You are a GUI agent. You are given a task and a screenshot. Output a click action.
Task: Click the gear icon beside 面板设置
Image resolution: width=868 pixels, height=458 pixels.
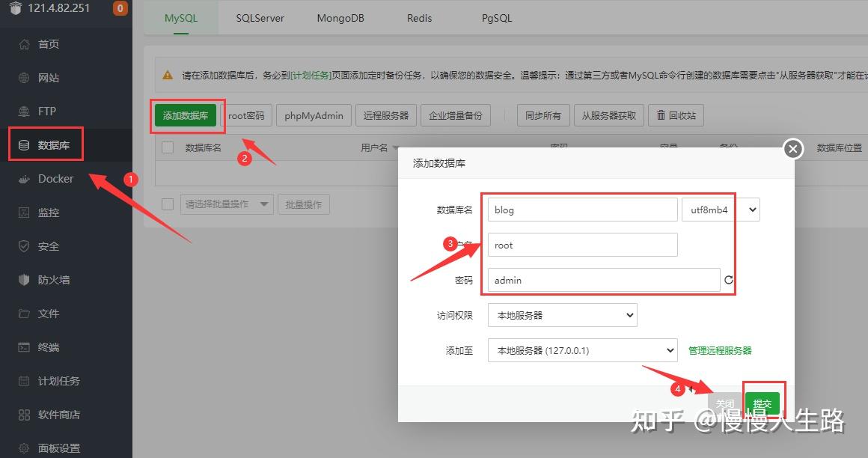pos(24,448)
